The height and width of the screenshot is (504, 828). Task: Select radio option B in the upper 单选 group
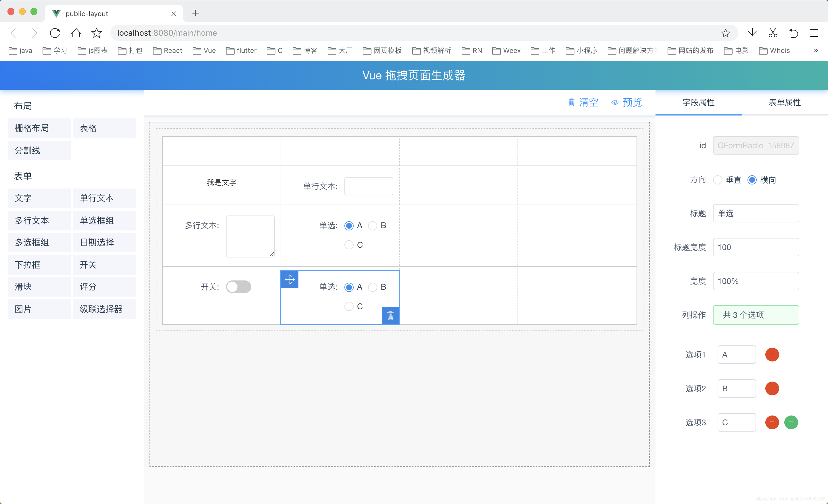[x=372, y=226]
